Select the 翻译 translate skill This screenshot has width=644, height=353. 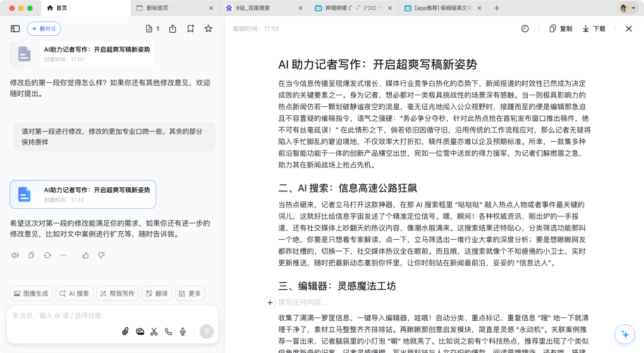click(x=156, y=293)
